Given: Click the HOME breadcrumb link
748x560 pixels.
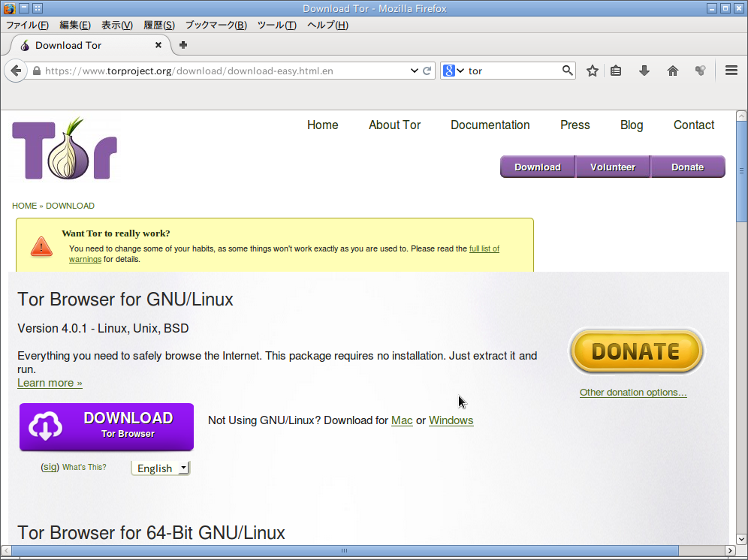Looking at the screenshot, I should 24,206.
